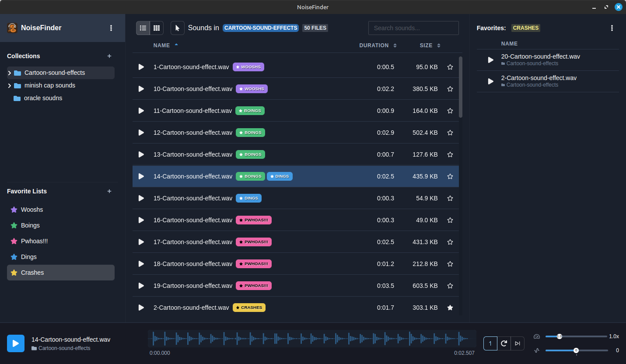
Task: Select the list view icon
Action: [143, 28]
